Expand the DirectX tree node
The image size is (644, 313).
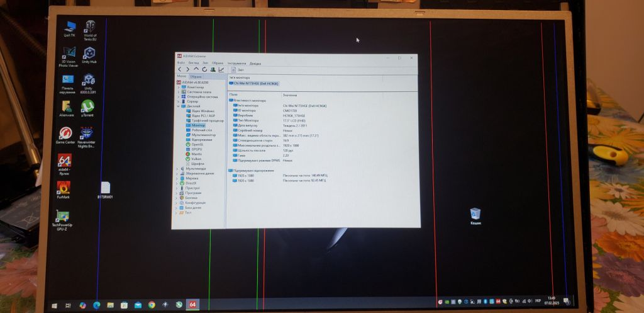177,183
